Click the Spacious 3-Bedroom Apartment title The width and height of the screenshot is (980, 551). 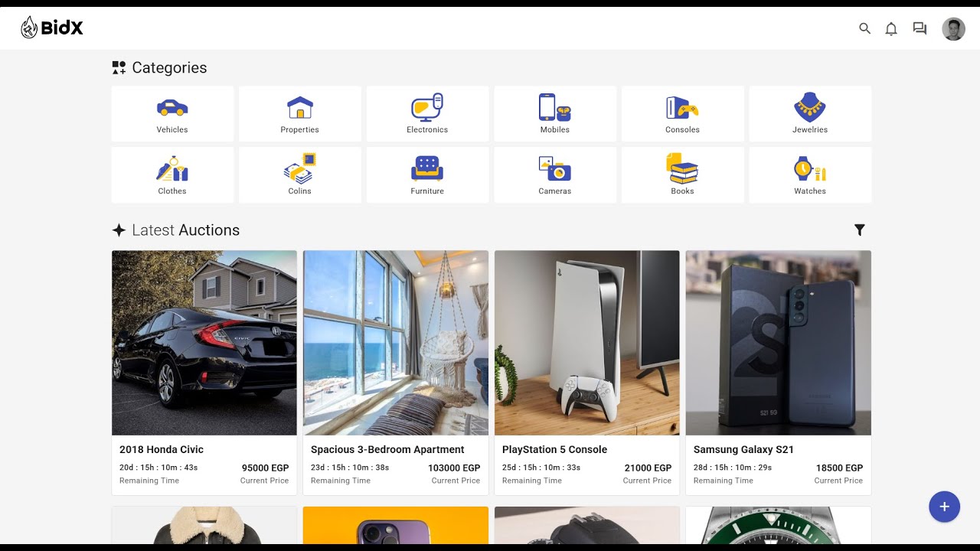coord(387,449)
